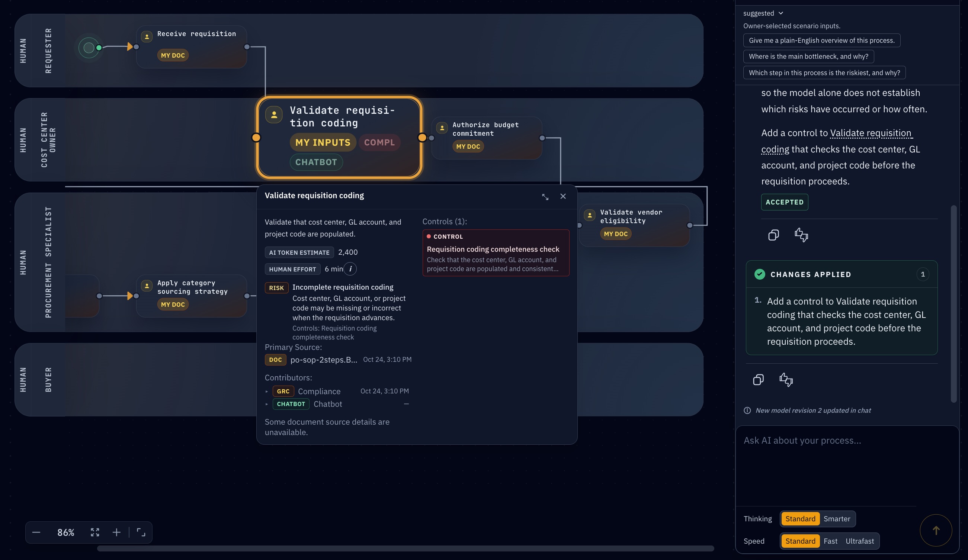Screen dimensions: 968x560
Task: Click the chat panel vertical scrollbar
Action: [x=953, y=303]
